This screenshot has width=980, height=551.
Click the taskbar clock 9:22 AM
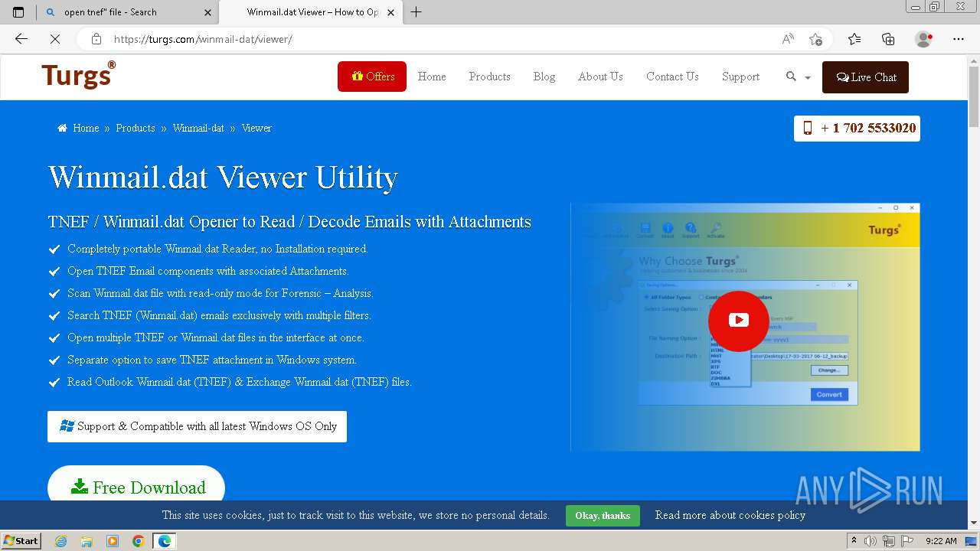[x=941, y=541]
